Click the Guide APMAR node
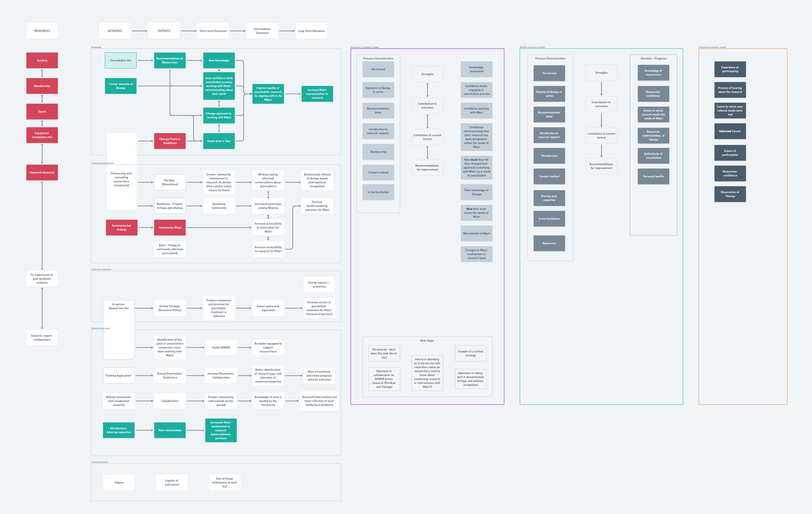This screenshot has width=812, height=514. [221, 347]
